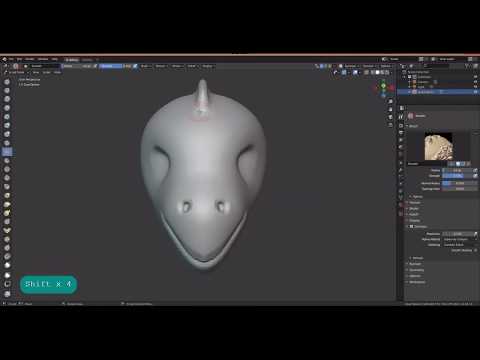The image size is (480, 360).
Task: Adjust the Strength slider in Brush panel
Action: click(457, 176)
